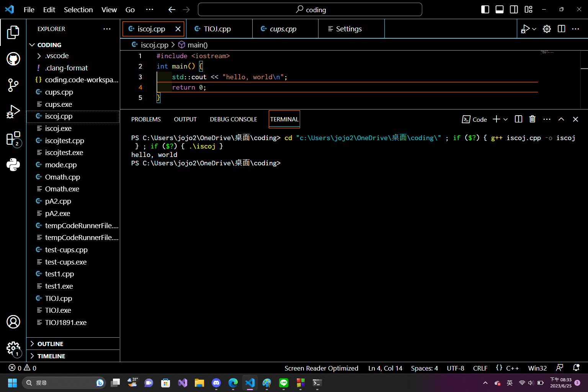Toggle the primary side bar layout button

[485, 10]
